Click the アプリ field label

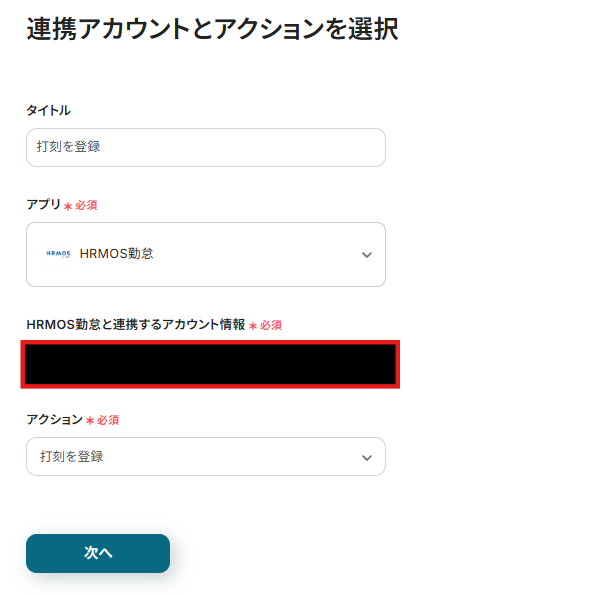pyautogui.click(x=43, y=204)
